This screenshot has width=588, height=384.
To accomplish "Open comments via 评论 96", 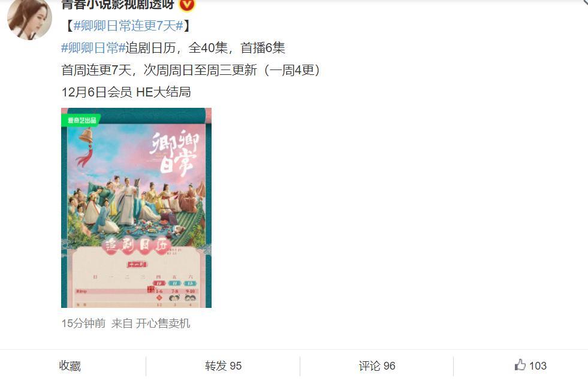I will (x=377, y=365).
